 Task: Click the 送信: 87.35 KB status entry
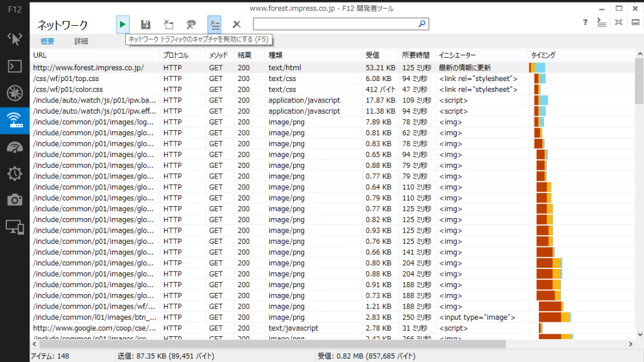(166, 356)
